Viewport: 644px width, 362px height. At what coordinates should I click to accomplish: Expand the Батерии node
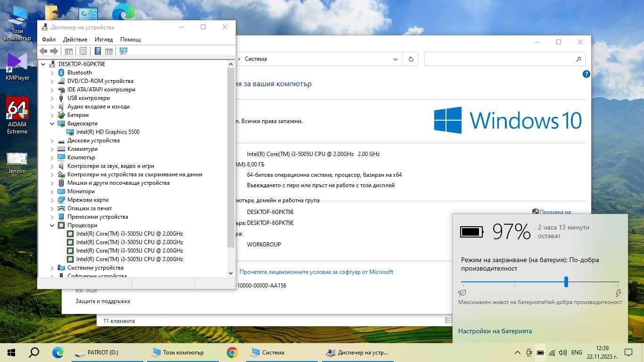pos(52,115)
